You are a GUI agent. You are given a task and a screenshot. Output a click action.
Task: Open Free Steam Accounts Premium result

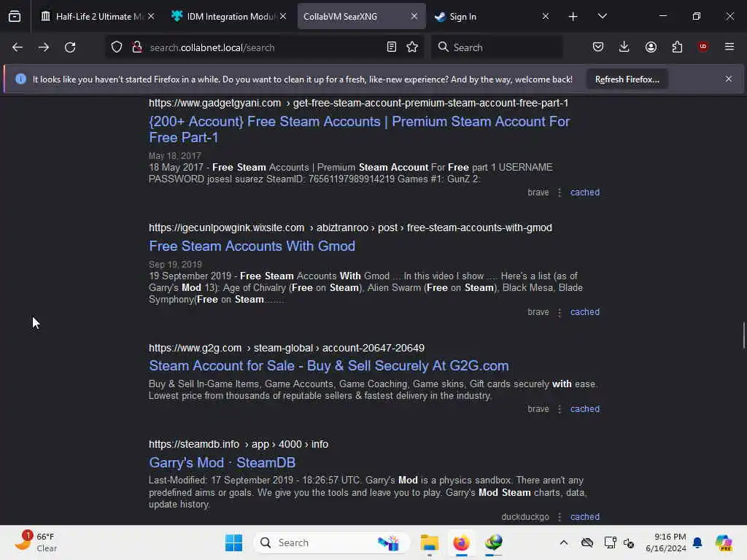pos(359,130)
